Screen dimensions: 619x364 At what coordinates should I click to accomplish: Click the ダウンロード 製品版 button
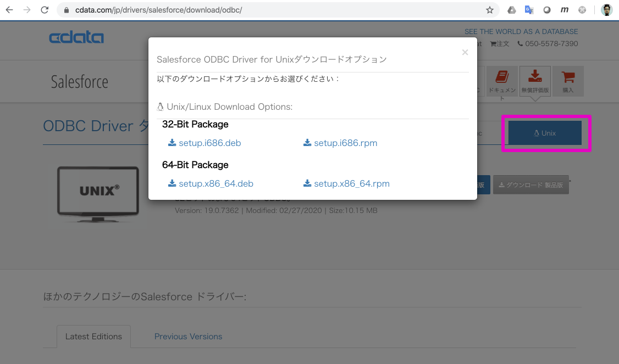pos(530,184)
